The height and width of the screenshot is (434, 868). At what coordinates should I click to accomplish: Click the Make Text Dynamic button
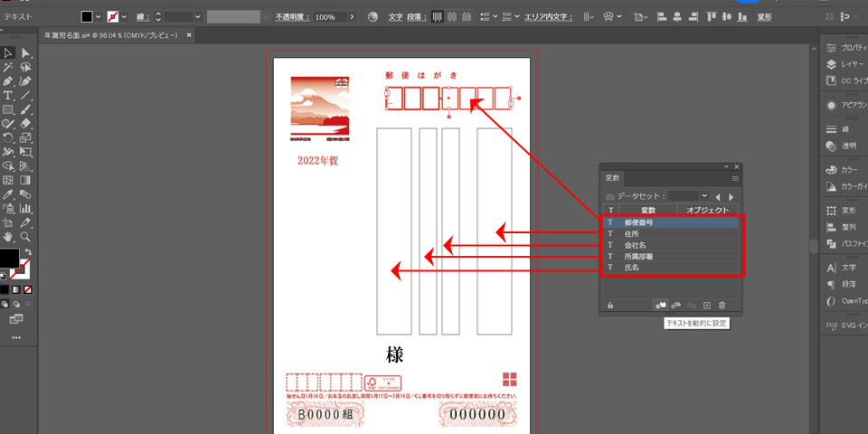[x=661, y=306]
